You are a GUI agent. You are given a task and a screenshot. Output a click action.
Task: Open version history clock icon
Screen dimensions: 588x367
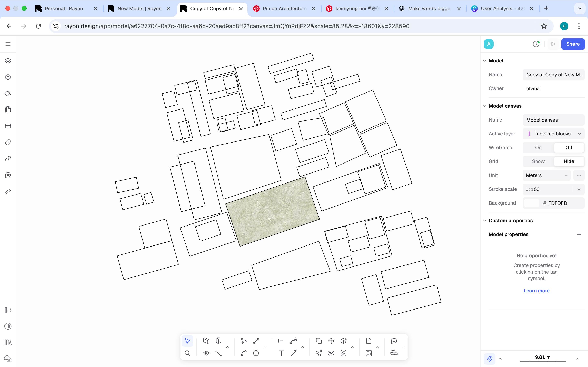[536, 44]
